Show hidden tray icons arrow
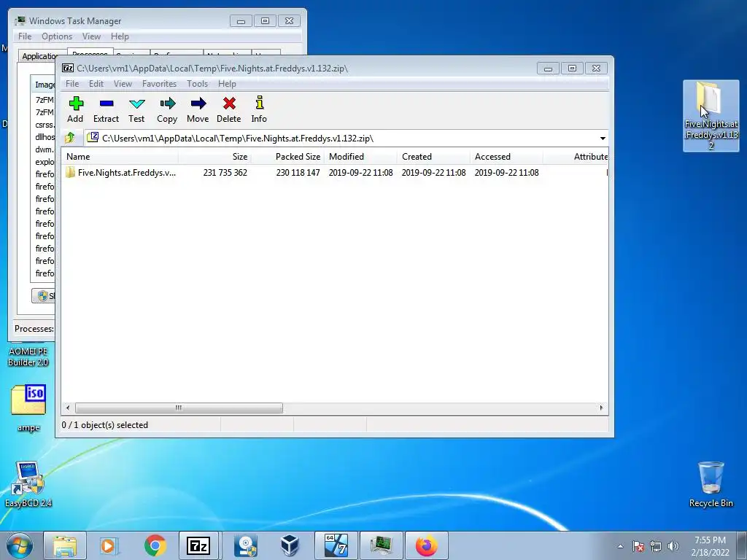 pyautogui.click(x=620, y=546)
